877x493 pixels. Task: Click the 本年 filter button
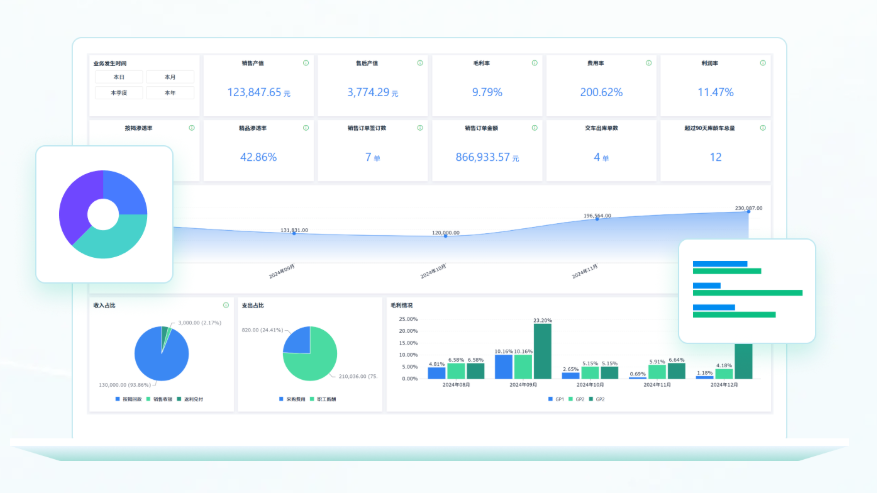click(x=169, y=93)
